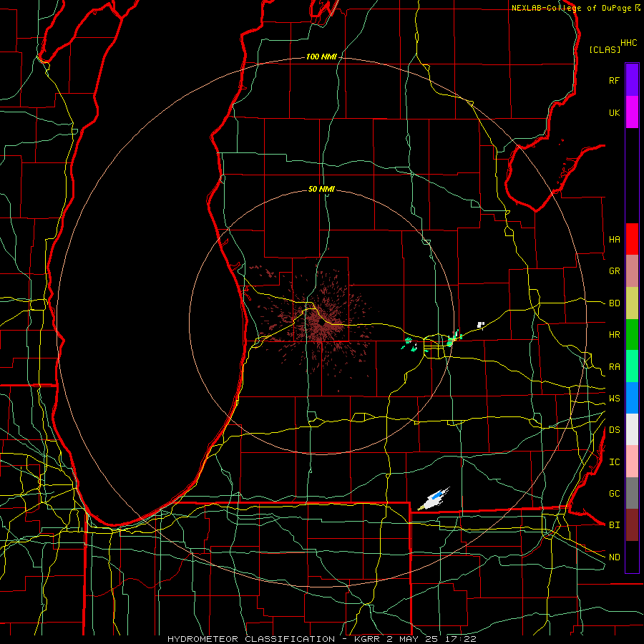Select the pinkish GR legend swatch
644x644 pixels.
tap(632, 271)
